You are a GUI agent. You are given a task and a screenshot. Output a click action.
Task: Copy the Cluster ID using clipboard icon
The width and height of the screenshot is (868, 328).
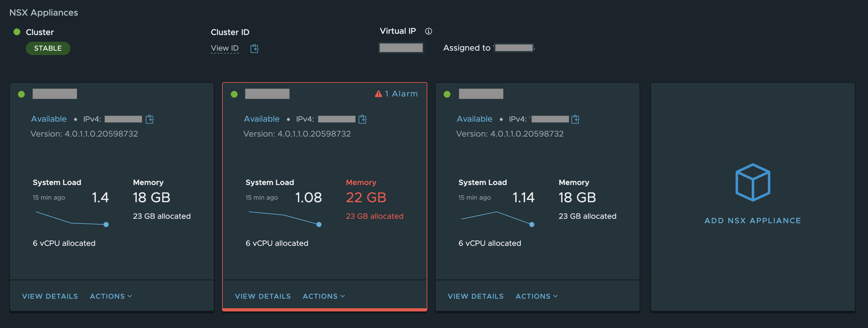[254, 48]
